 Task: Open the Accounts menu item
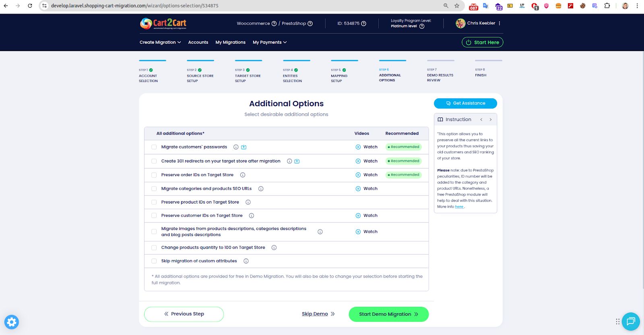pos(198,42)
